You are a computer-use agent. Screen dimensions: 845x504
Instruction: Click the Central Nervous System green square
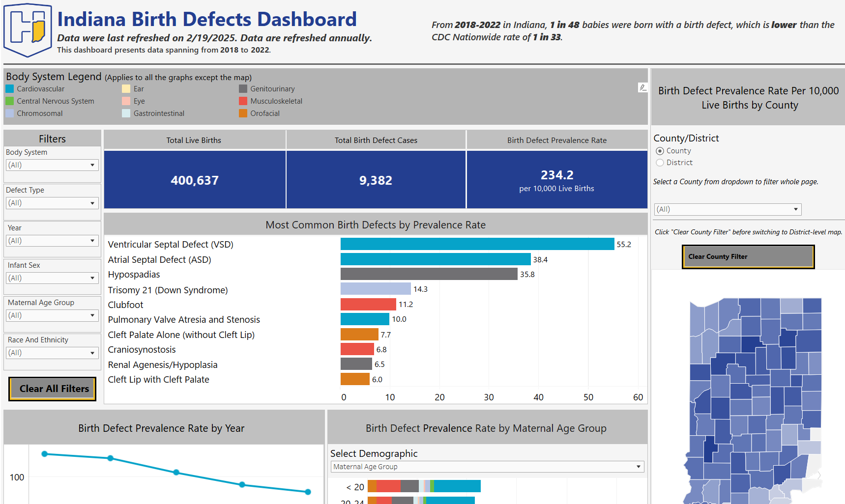pyautogui.click(x=9, y=101)
